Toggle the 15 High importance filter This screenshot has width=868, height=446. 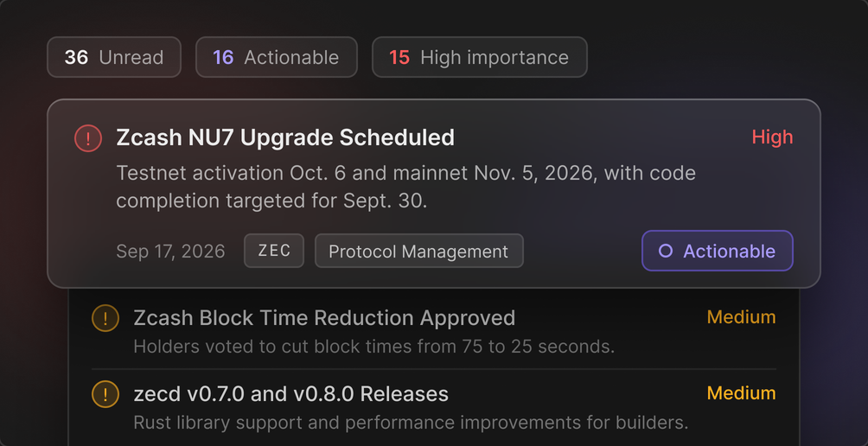pyautogui.click(x=480, y=57)
